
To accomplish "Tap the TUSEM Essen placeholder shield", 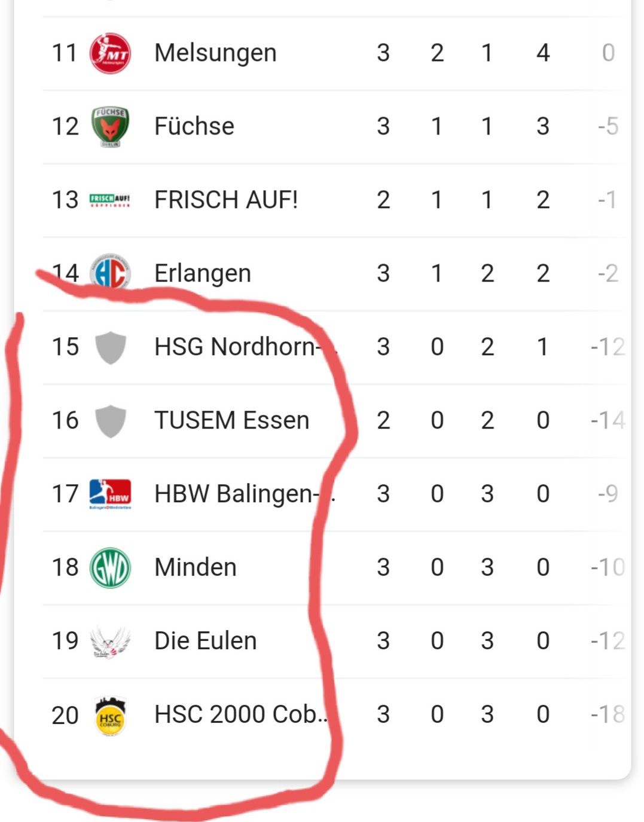I will point(111,421).
